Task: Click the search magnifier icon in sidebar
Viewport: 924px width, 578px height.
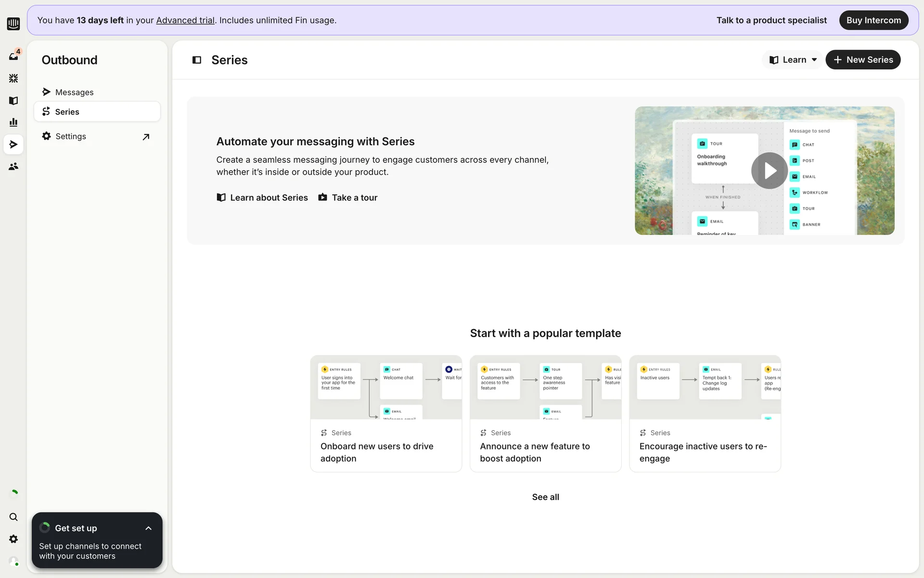Action: pos(13,517)
